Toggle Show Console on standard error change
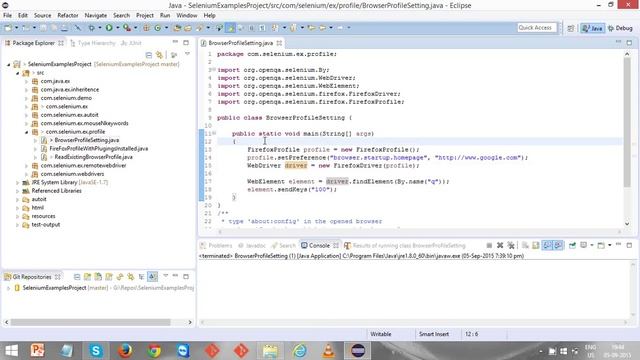The width and height of the screenshot is (640, 360). pyautogui.click(x=558, y=245)
